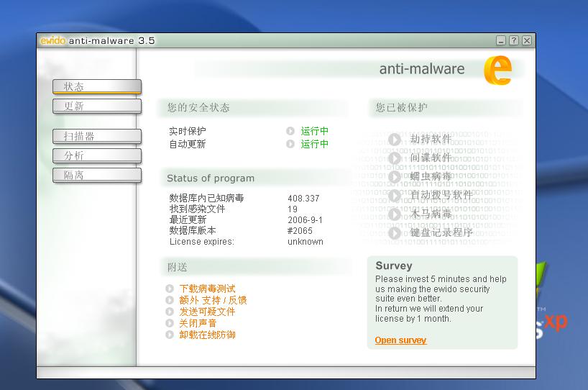Select the 自动拨号软件 protection entry
Image resolution: width=588 pixels, height=390 pixels.
[x=441, y=195]
